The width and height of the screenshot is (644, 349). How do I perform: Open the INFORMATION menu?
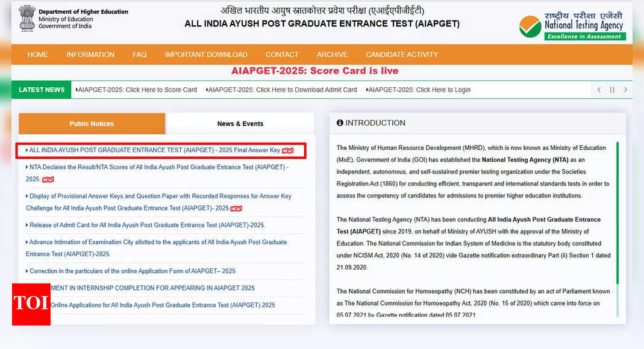coord(90,55)
